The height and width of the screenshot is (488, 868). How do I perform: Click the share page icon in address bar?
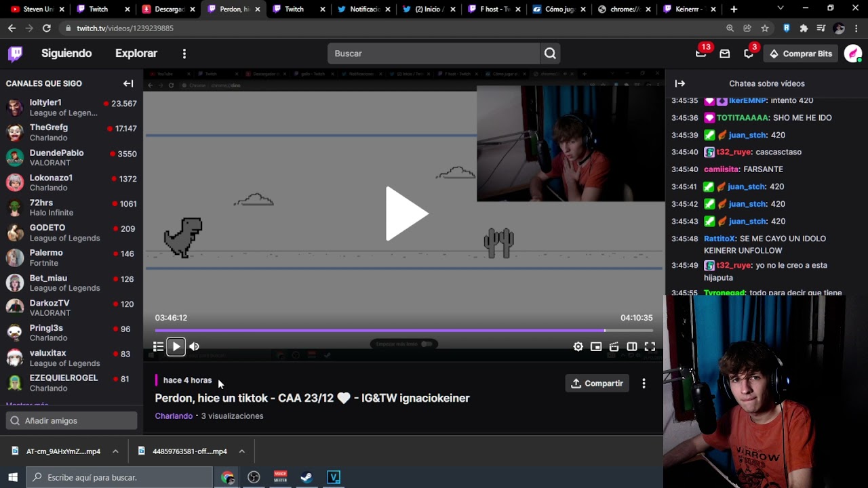point(747,28)
